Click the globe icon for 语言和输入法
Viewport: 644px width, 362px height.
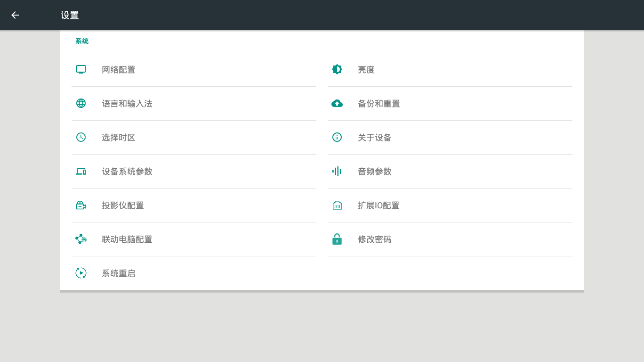(x=81, y=103)
